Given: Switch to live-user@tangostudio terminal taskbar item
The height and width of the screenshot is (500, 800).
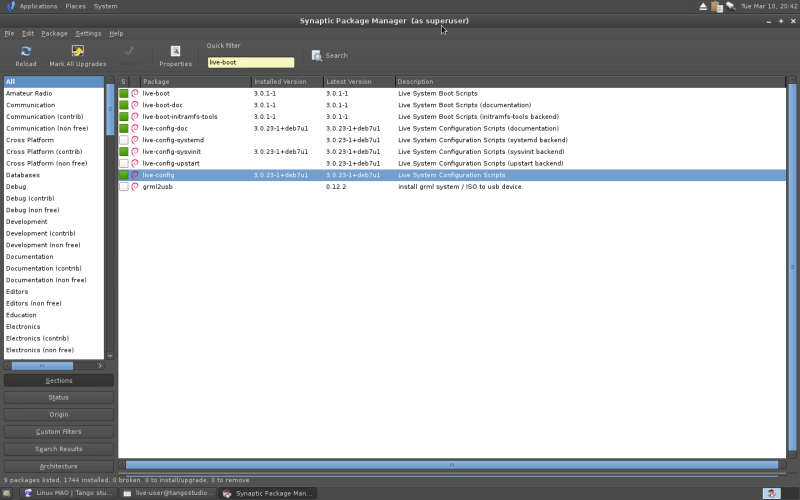Looking at the screenshot, I should [x=168, y=493].
